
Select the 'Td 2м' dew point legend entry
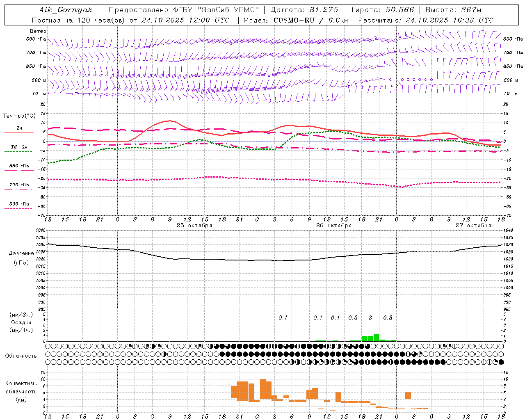[x=19, y=147]
